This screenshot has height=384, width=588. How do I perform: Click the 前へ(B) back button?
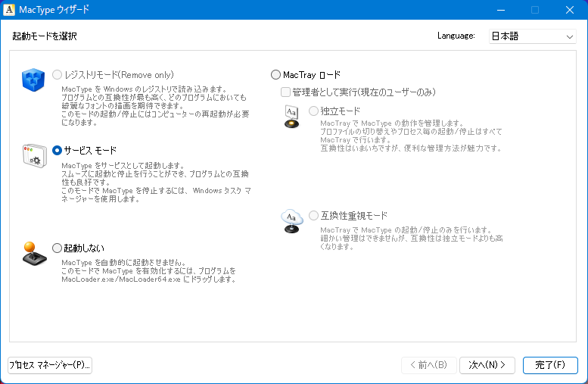coord(428,365)
